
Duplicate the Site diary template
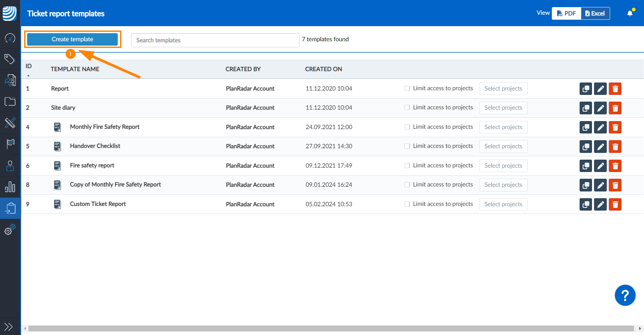(x=585, y=108)
